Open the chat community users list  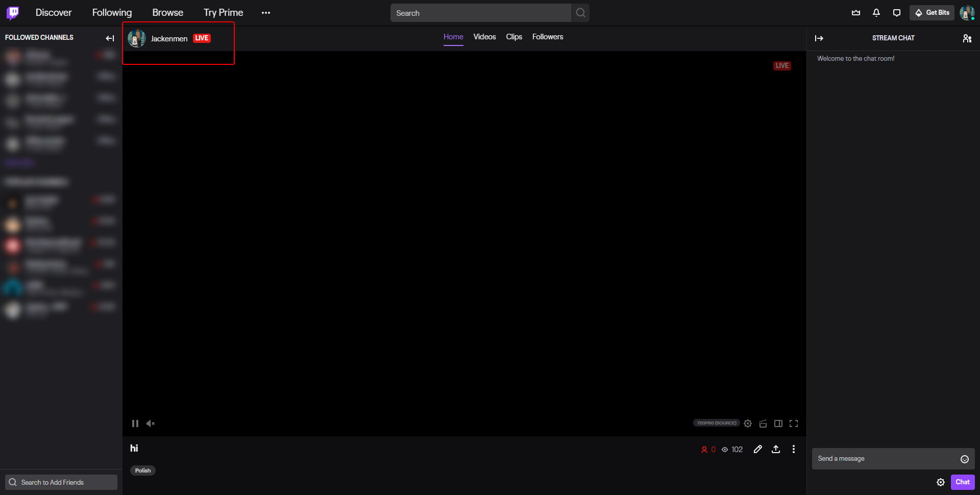click(967, 38)
